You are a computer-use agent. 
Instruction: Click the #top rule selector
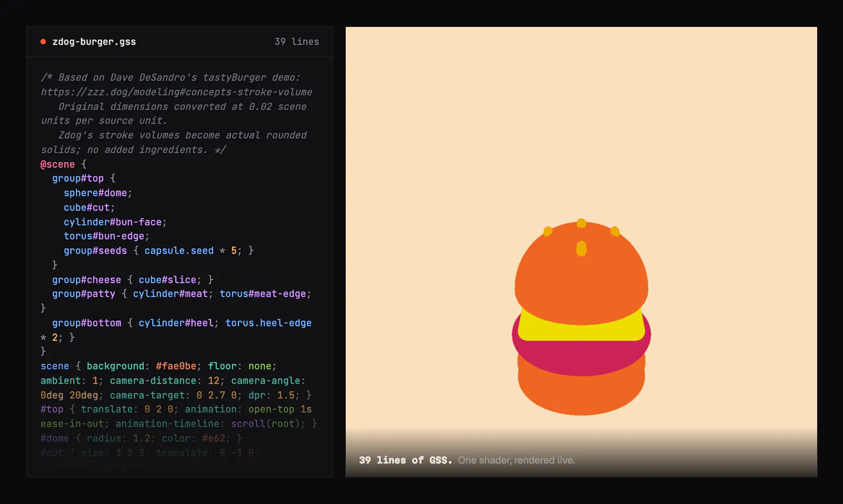click(52, 409)
